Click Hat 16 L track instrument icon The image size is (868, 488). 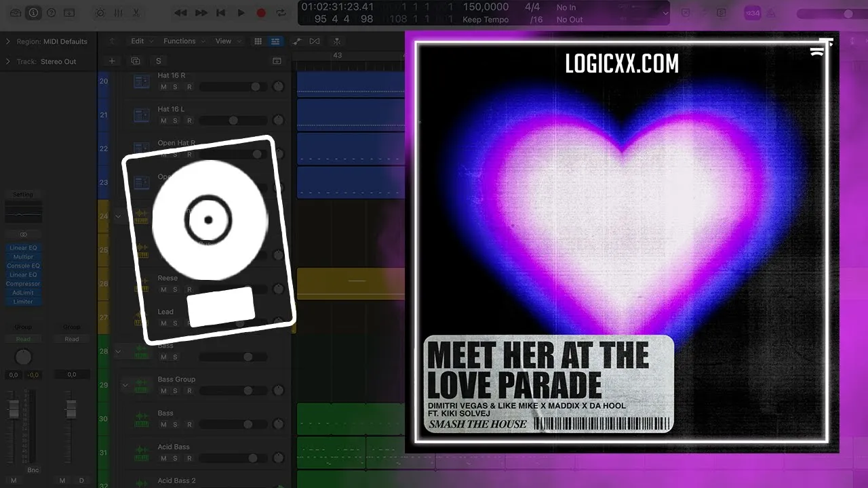pyautogui.click(x=142, y=115)
